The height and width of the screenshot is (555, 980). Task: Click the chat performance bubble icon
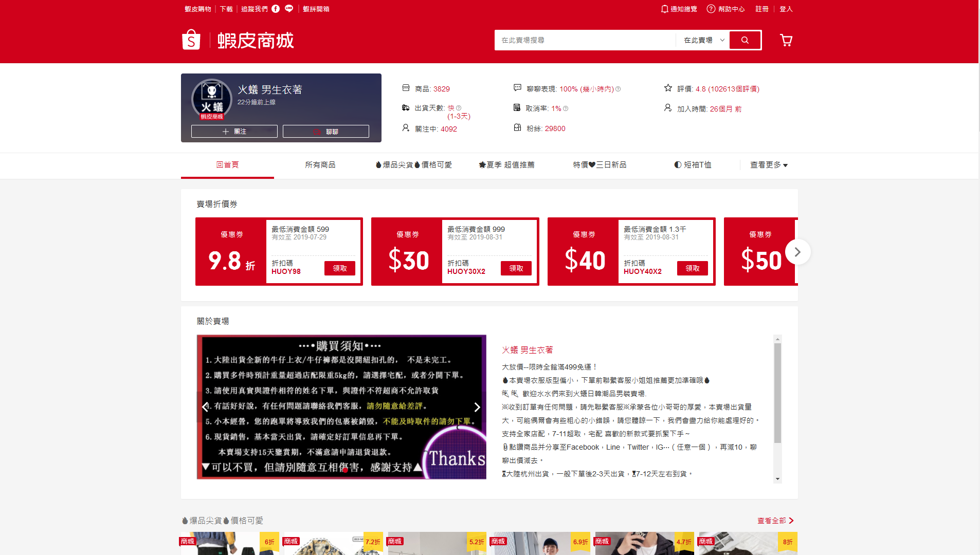(x=517, y=88)
